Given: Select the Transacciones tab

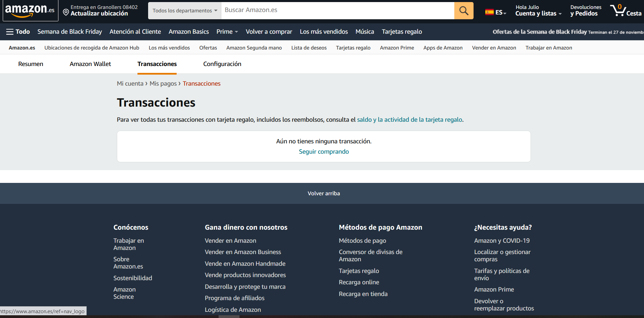Looking at the screenshot, I should click(x=157, y=64).
